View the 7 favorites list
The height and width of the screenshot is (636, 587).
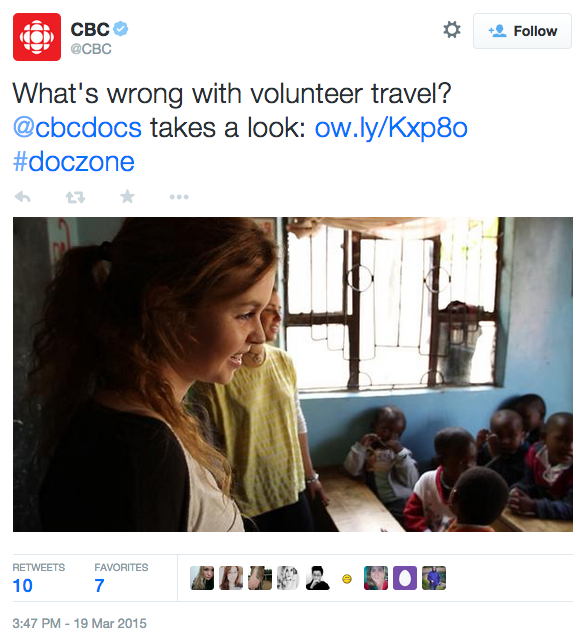(99, 585)
